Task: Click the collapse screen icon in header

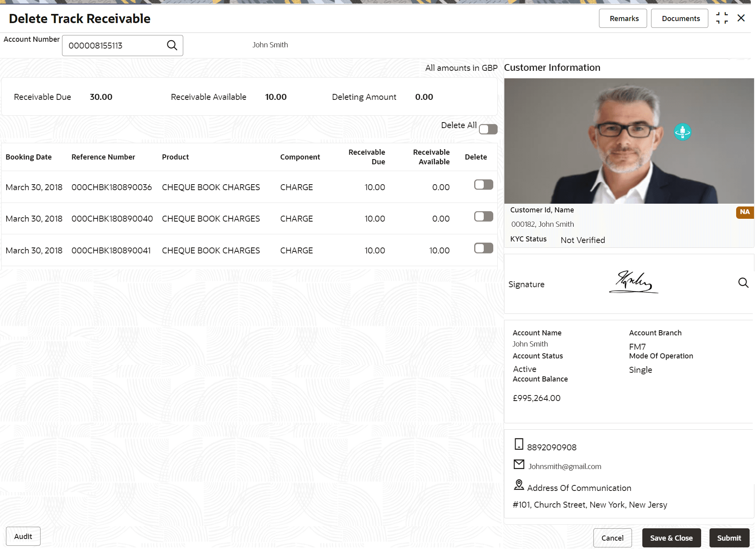Action: [722, 18]
